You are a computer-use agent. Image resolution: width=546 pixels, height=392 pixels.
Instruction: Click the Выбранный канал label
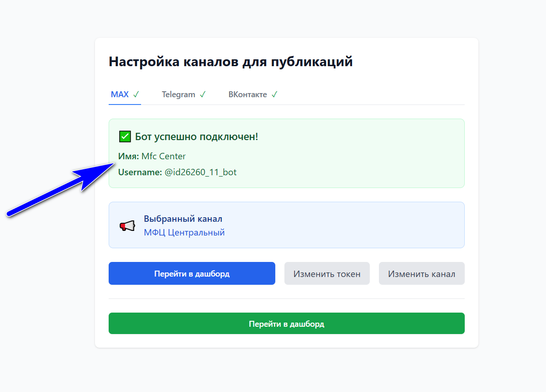pyautogui.click(x=183, y=218)
